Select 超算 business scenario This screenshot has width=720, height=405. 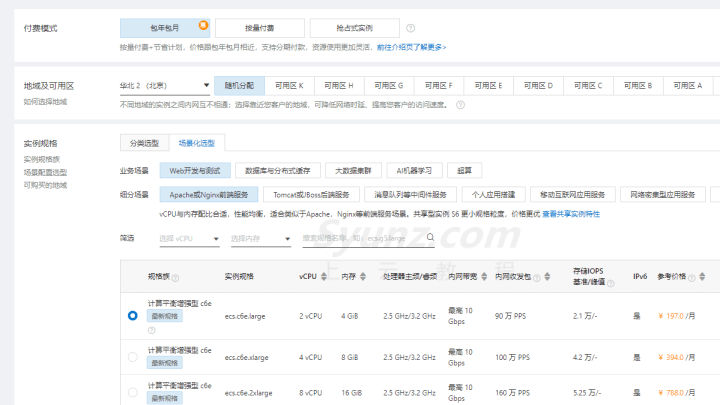(x=464, y=170)
